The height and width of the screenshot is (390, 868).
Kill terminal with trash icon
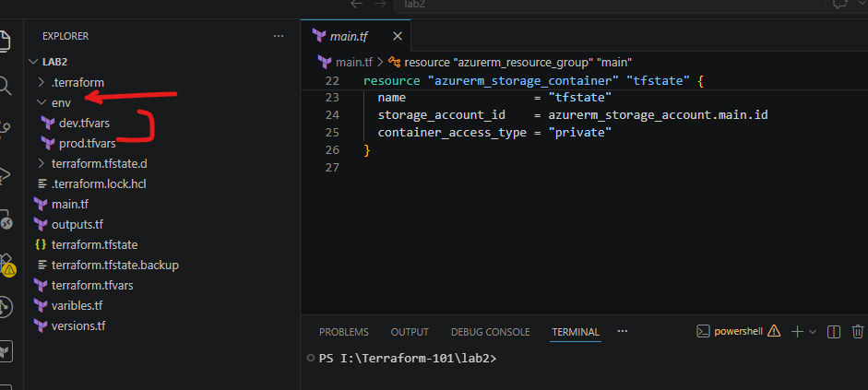[858, 331]
